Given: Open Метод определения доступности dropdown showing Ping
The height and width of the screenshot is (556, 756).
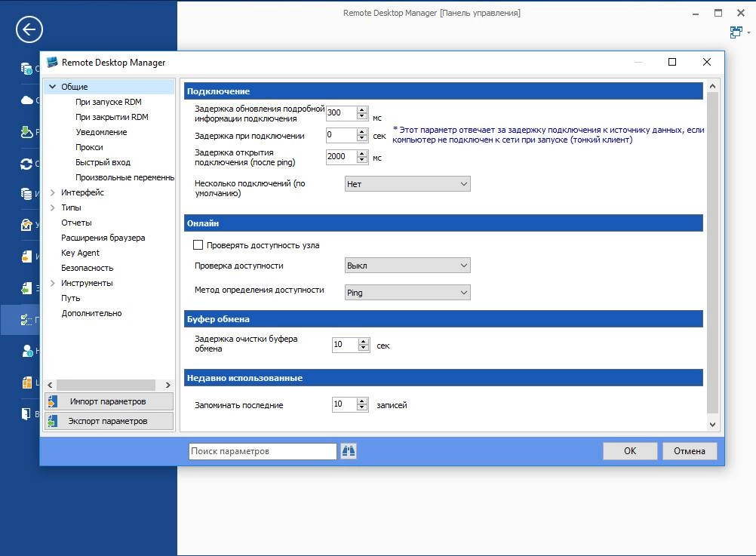Looking at the screenshot, I should tap(407, 292).
